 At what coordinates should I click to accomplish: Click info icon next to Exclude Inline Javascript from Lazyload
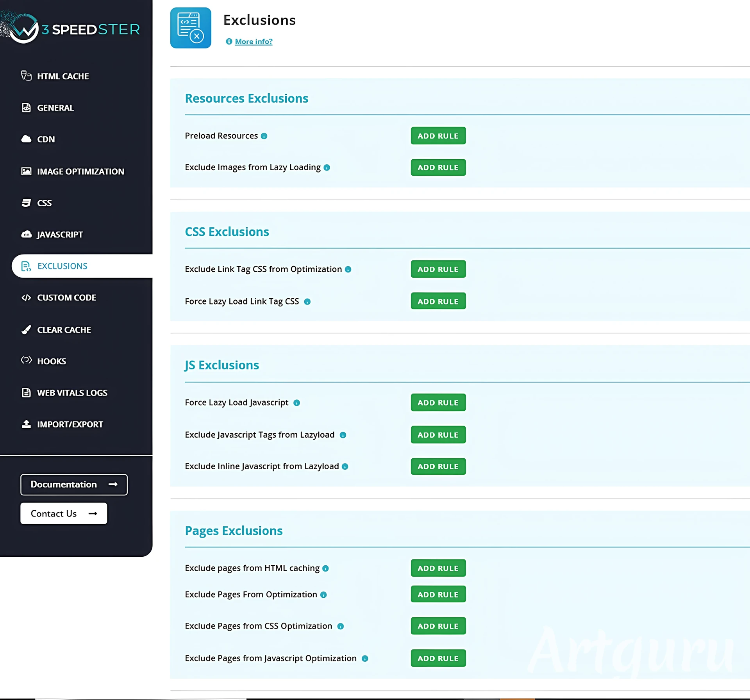coord(345,466)
